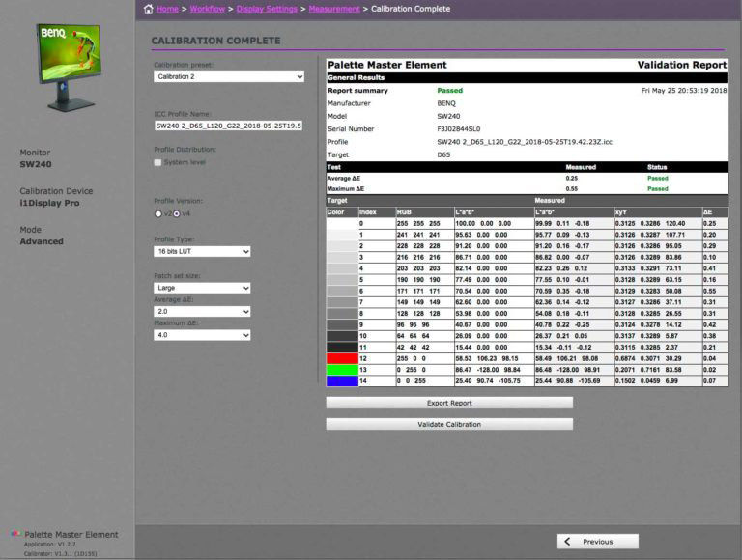The height and width of the screenshot is (560, 742).
Task: Click the green color swatch index 13
Action: [342, 370]
